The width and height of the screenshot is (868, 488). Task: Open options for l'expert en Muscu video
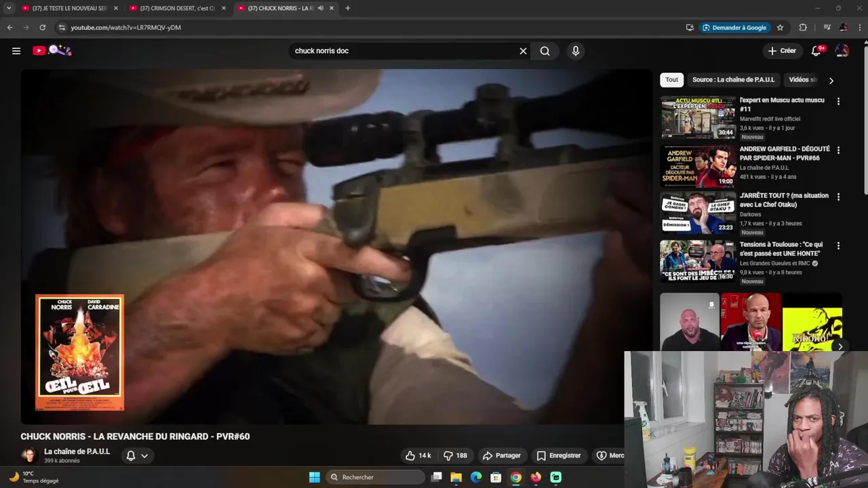click(838, 102)
